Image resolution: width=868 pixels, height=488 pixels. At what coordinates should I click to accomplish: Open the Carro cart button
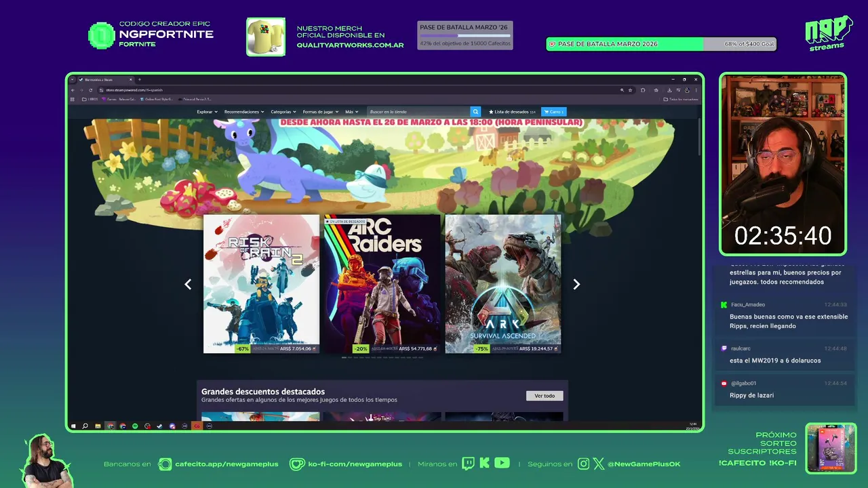pos(553,112)
